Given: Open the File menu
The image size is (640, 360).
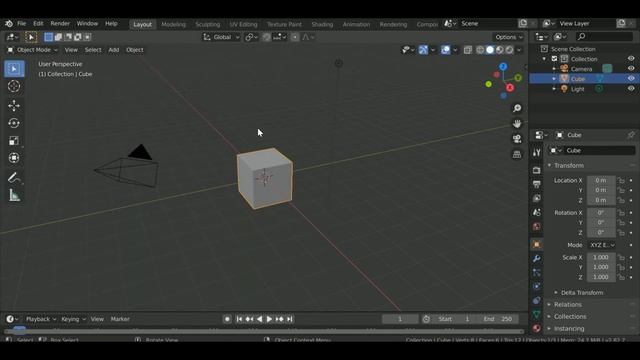Looking at the screenshot, I should point(22,24).
